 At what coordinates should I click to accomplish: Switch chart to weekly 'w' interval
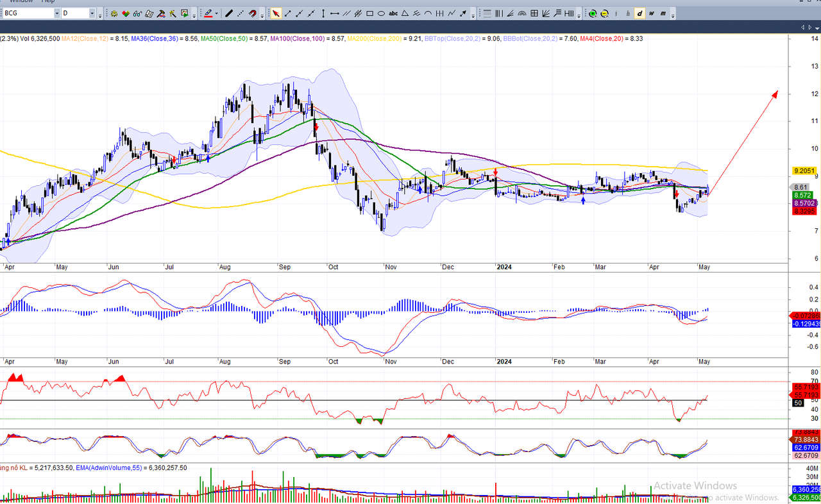[x=652, y=13]
